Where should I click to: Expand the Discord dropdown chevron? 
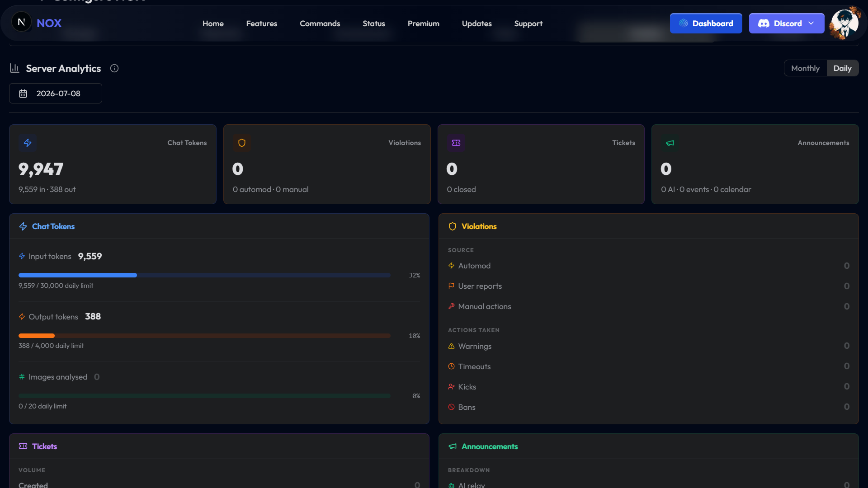click(x=811, y=23)
